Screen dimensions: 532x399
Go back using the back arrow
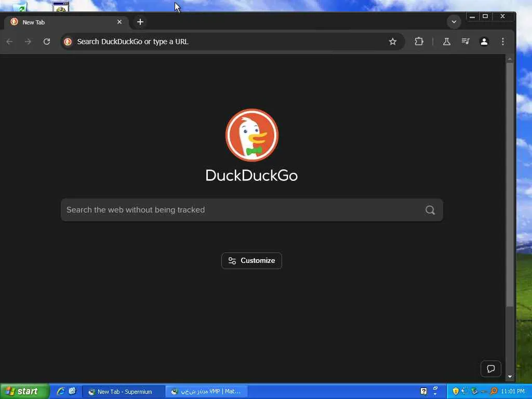[x=9, y=42]
